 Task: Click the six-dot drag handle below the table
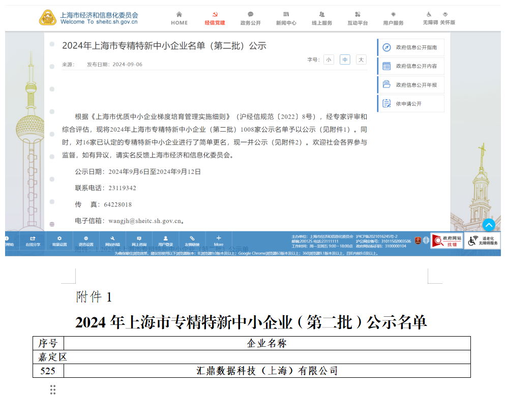tap(53, 389)
